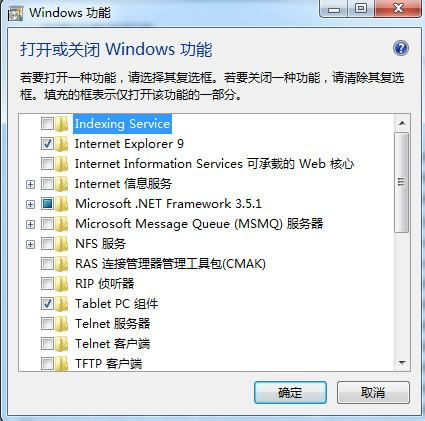Image resolution: width=425 pixels, height=421 pixels.
Task: Click the RIP 侦听器 folder icon
Action: (62, 284)
